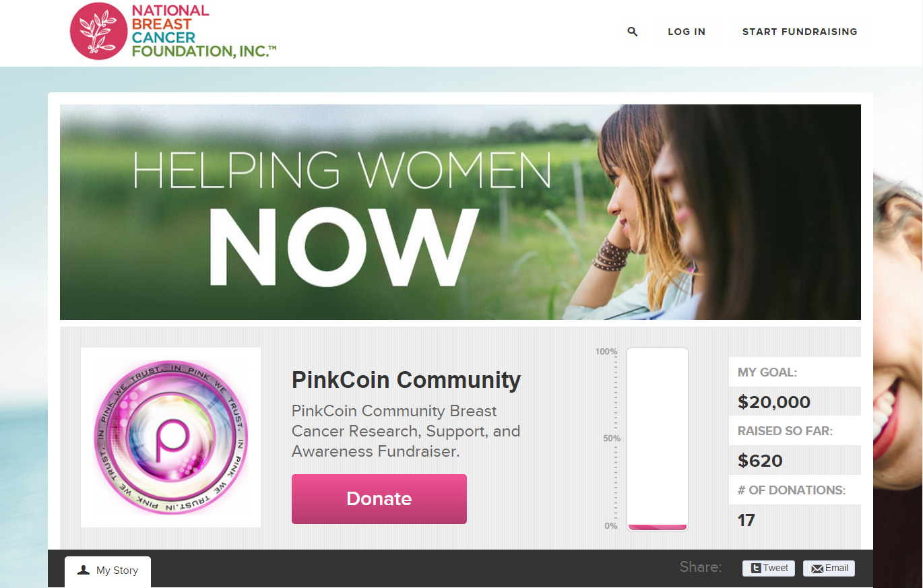Open the LOG IN link
The height and width of the screenshot is (588, 923).
click(x=687, y=32)
